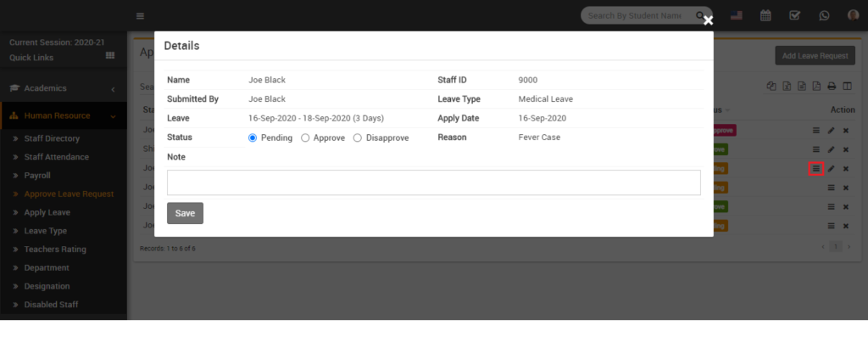Image resolution: width=868 pixels, height=348 pixels.
Task: Select the Approve status radio button
Action: (x=305, y=138)
